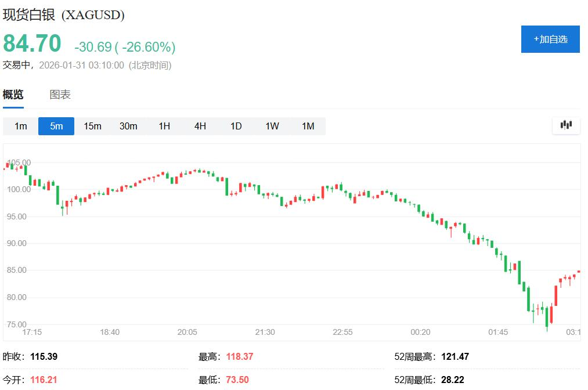
Task: Click the 最高 value 118.37
Action: coord(240,356)
